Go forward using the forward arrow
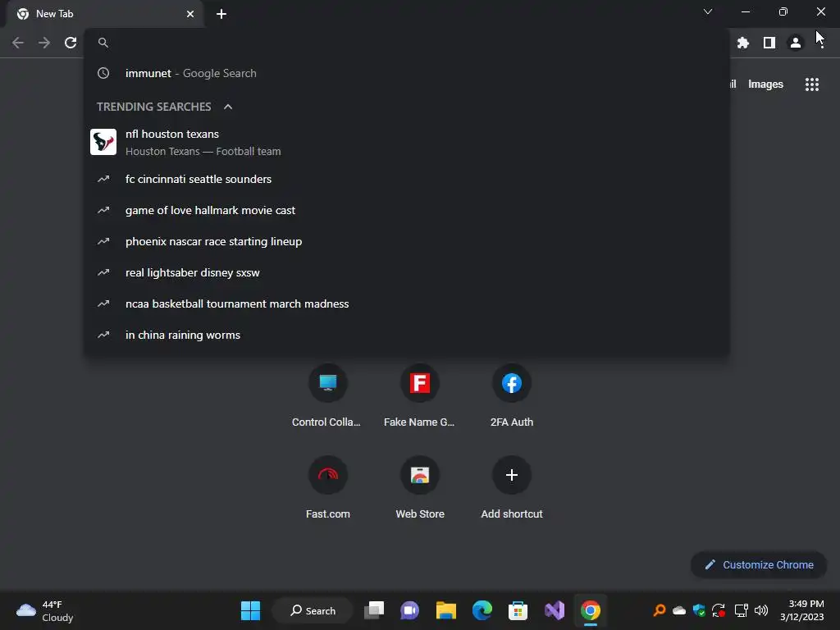 point(44,43)
